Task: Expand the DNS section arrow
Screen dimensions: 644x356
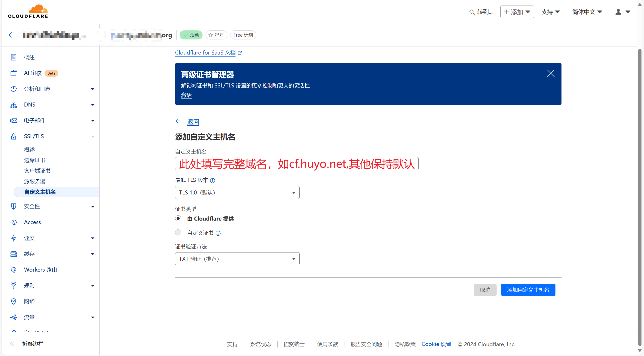Action: point(93,105)
